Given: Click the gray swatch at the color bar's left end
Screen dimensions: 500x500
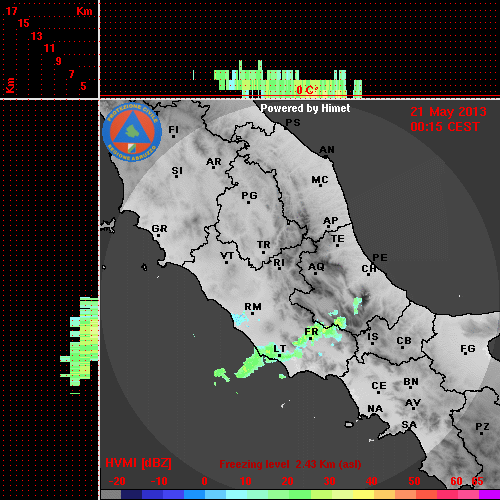Looking at the screenshot, I should pyautogui.click(x=111, y=494).
